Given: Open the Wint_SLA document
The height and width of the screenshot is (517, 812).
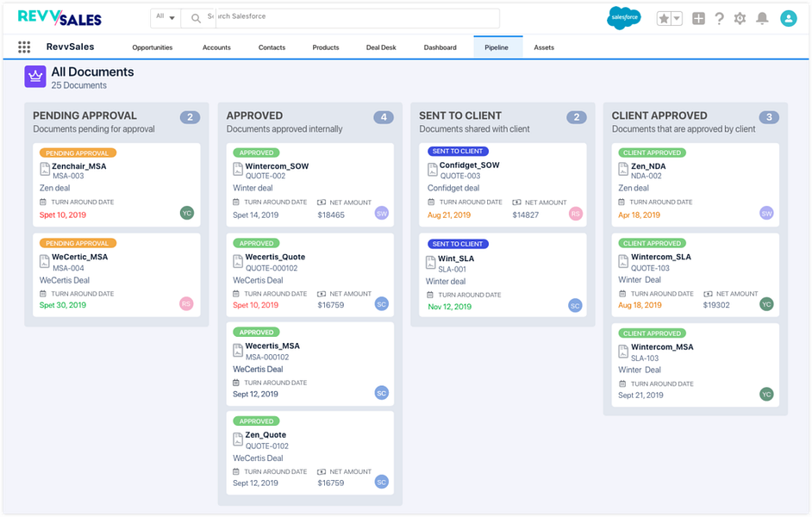Looking at the screenshot, I should [x=456, y=258].
